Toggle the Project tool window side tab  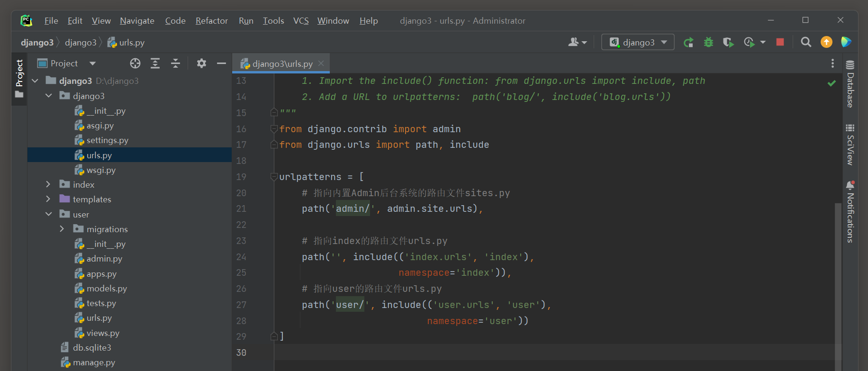[19, 78]
